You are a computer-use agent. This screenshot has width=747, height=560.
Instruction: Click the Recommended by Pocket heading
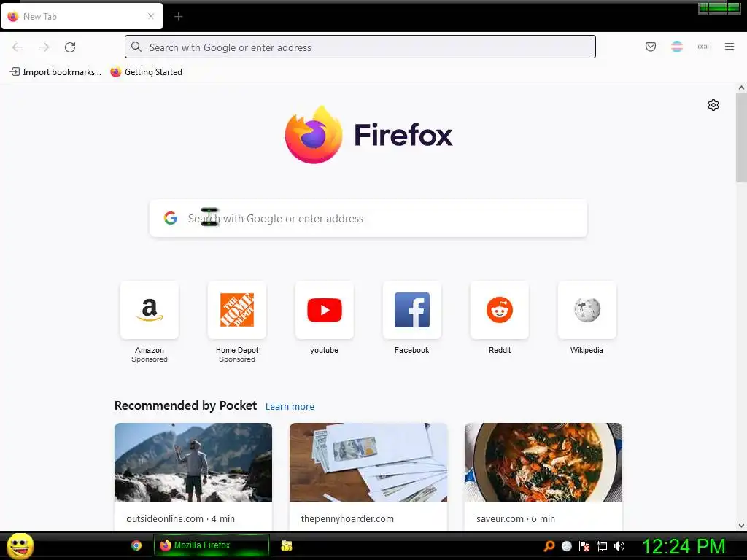[x=185, y=405]
